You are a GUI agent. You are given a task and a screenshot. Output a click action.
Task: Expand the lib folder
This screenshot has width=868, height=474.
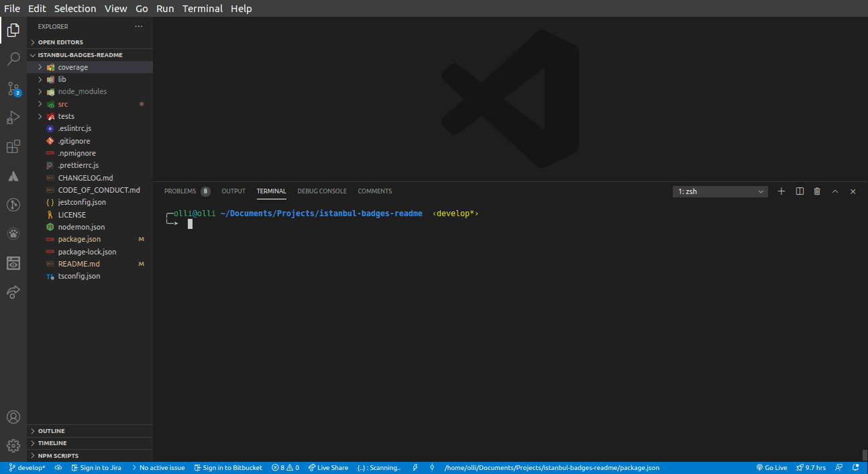tap(90, 79)
